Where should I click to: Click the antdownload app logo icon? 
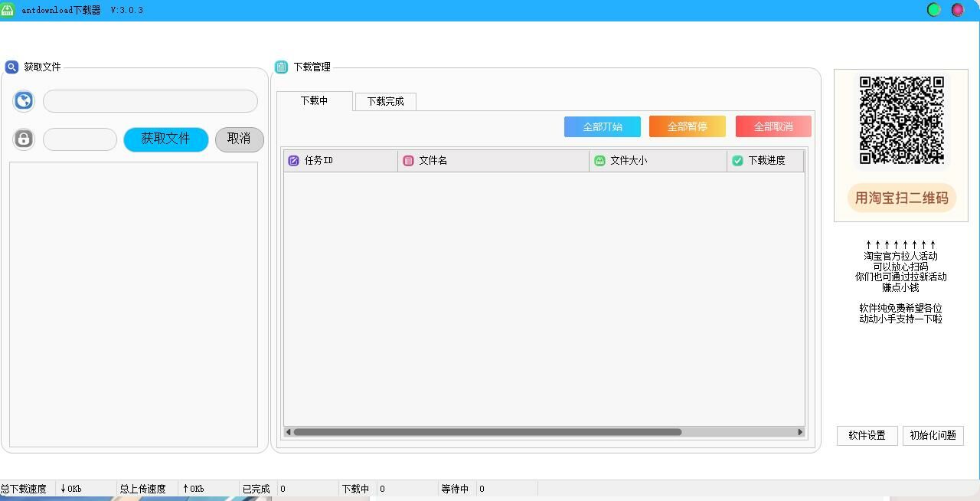(x=8, y=10)
